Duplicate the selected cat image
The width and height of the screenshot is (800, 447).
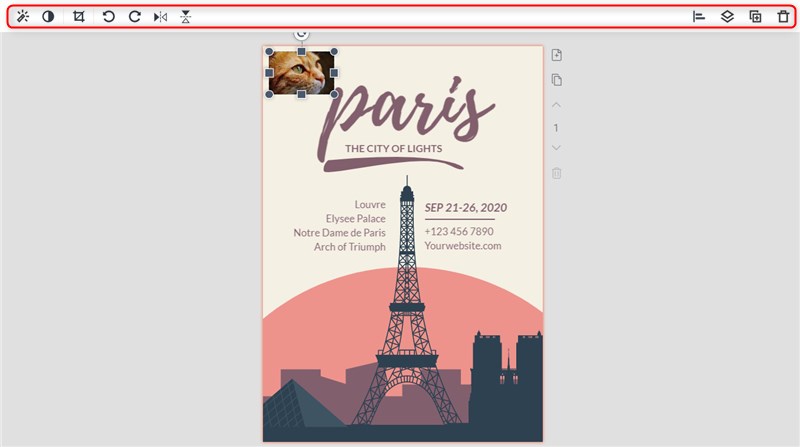tap(756, 17)
